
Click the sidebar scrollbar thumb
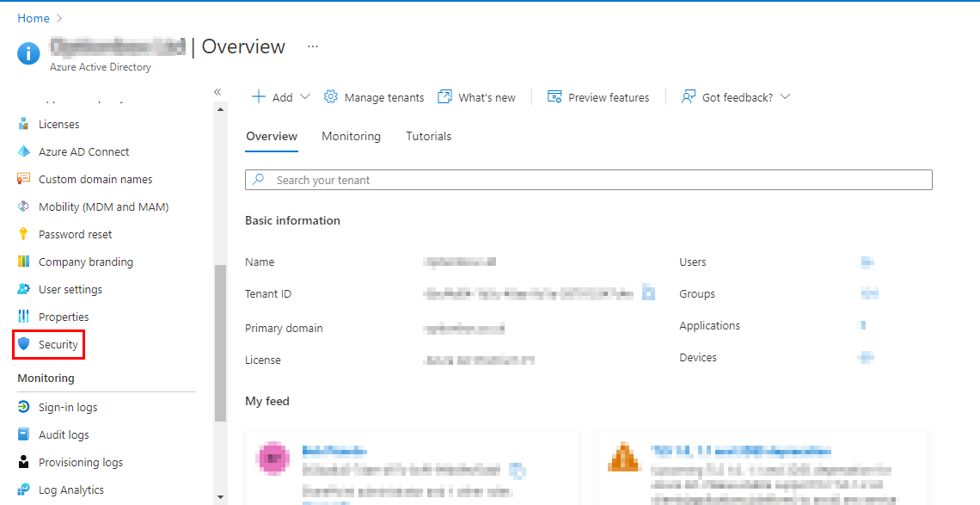coord(220,343)
